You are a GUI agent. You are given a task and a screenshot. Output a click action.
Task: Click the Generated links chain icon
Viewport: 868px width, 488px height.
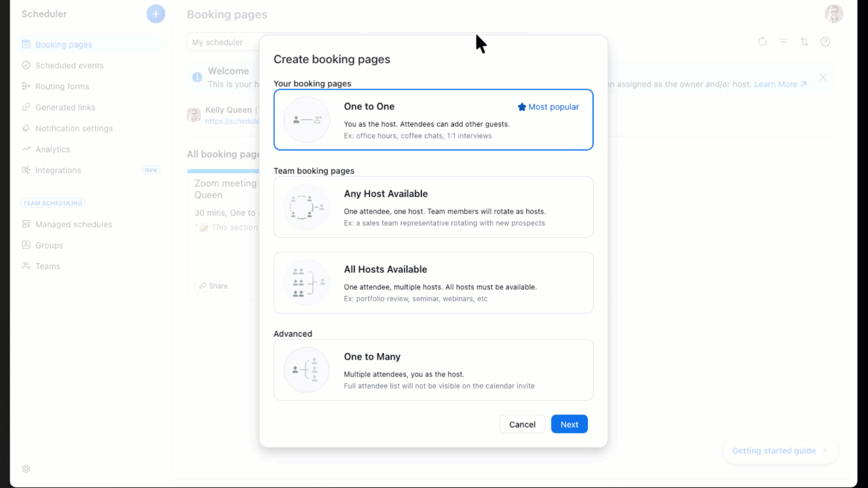[x=26, y=107]
